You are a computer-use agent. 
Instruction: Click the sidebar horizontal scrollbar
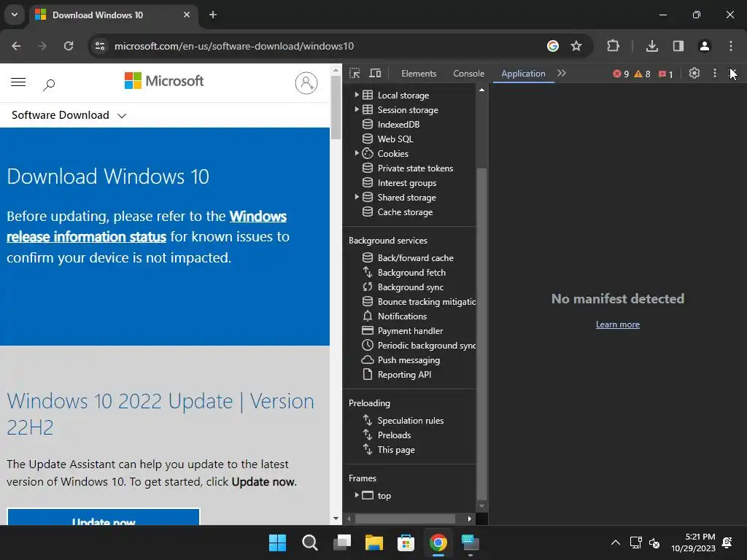pos(405,518)
